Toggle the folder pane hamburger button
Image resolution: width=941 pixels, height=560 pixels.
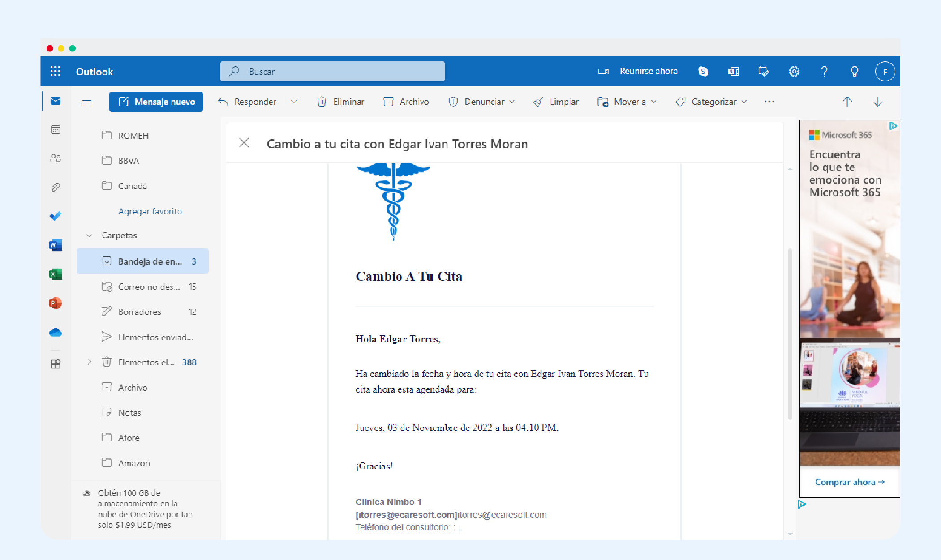pyautogui.click(x=86, y=103)
